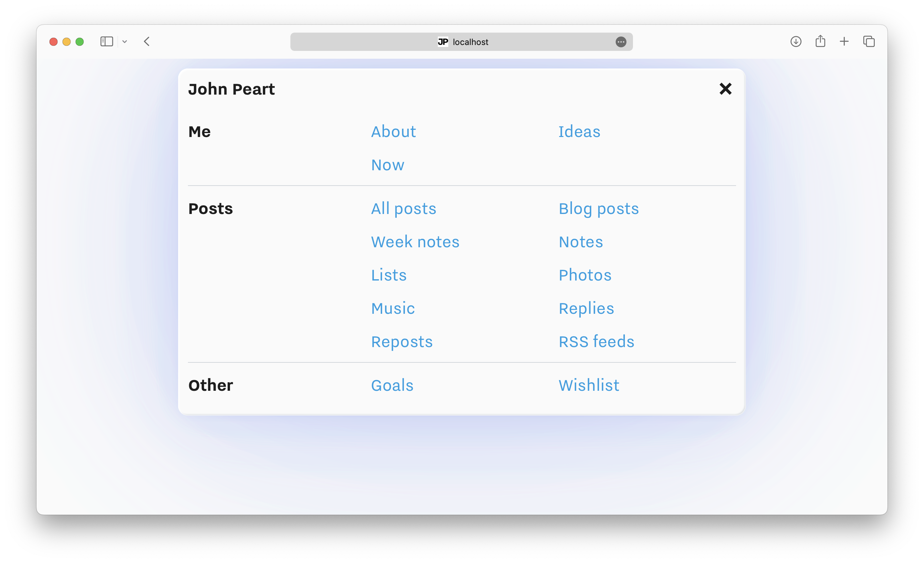
Task: Open RSS feeds link
Action: point(596,342)
